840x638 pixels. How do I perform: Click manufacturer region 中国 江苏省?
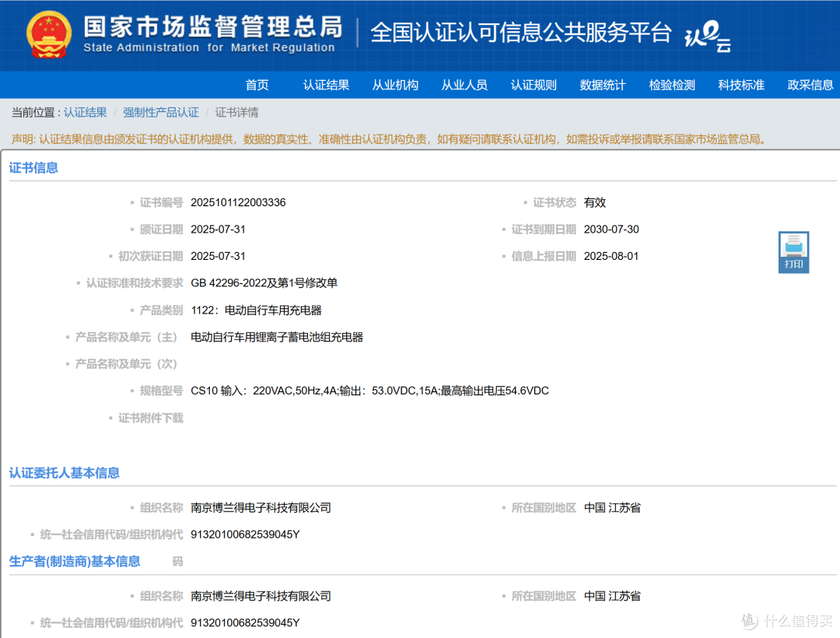[x=612, y=596]
